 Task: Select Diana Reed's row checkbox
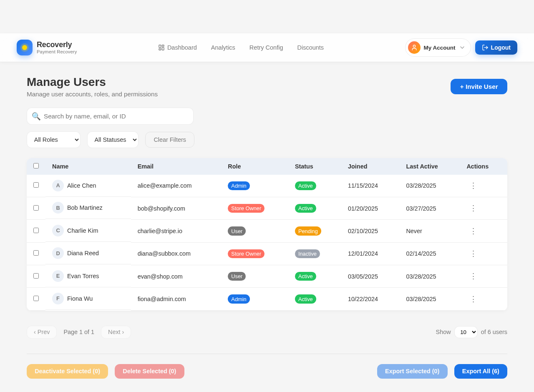(x=36, y=253)
